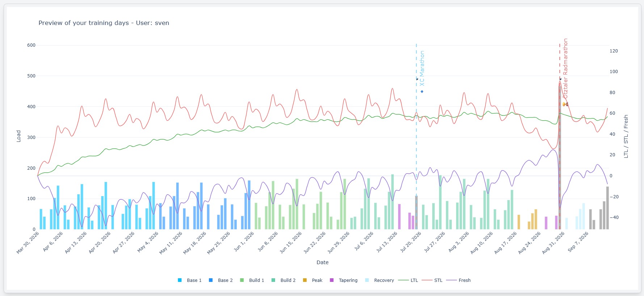
Task: Click the 'Jun 8, 2026' date tick
Action: click(268, 241)
